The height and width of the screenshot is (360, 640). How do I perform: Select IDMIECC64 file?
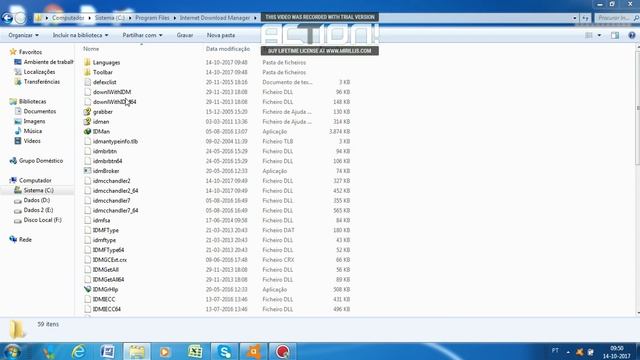click(107, 309)
